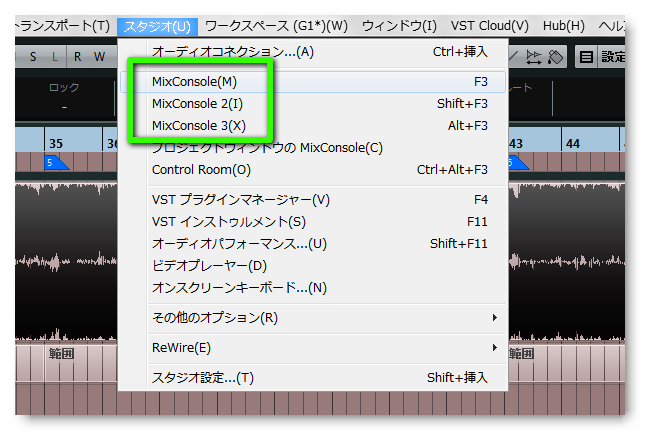Open MixConsole(M) from the menu

tap(313, 82)
